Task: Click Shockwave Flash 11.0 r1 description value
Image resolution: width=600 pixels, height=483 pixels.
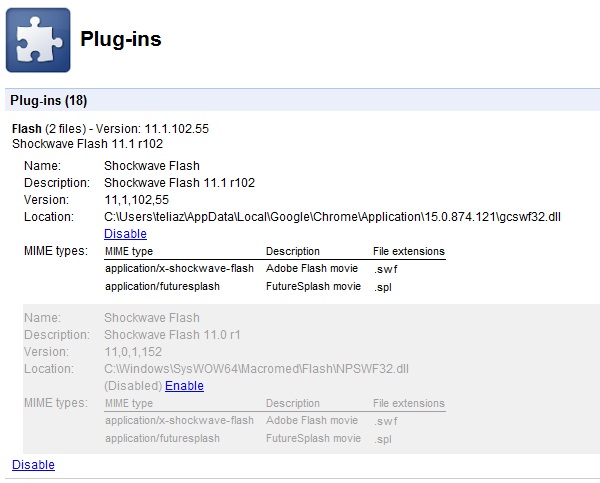Action: 172,335
